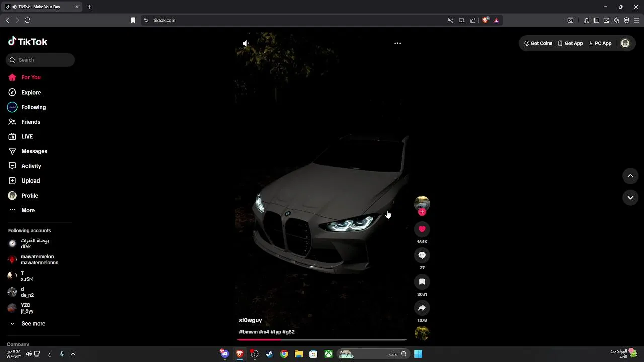Reload the page in the browser
This screenshot has height=362, width=644.
point(27,20)
